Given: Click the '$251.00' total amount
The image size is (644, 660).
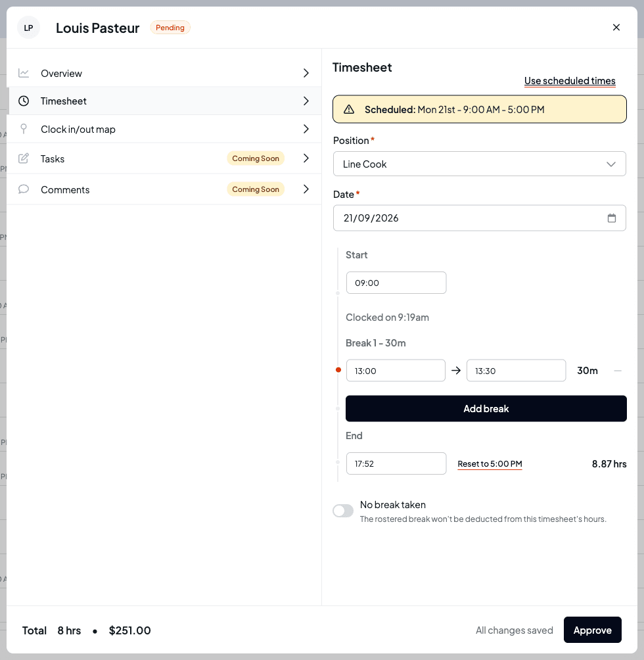Looking at the screenshot, I should tap(129, 630).
